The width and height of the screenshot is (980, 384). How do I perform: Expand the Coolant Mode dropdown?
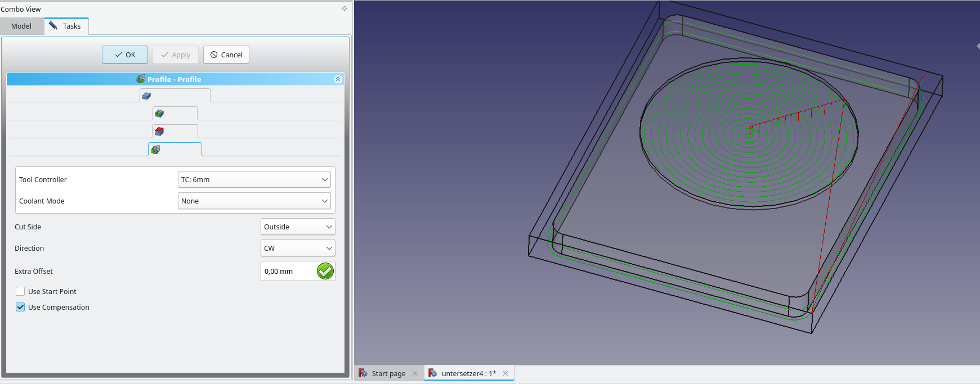click(254, 201)
